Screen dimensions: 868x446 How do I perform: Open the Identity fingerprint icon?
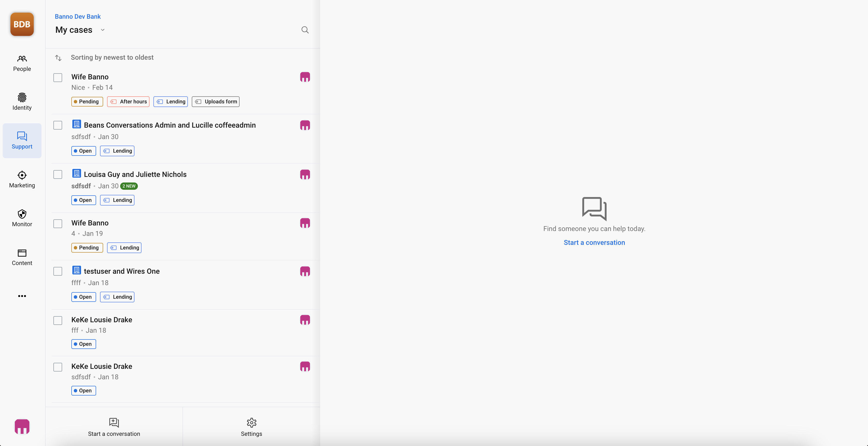pos(22,98)
